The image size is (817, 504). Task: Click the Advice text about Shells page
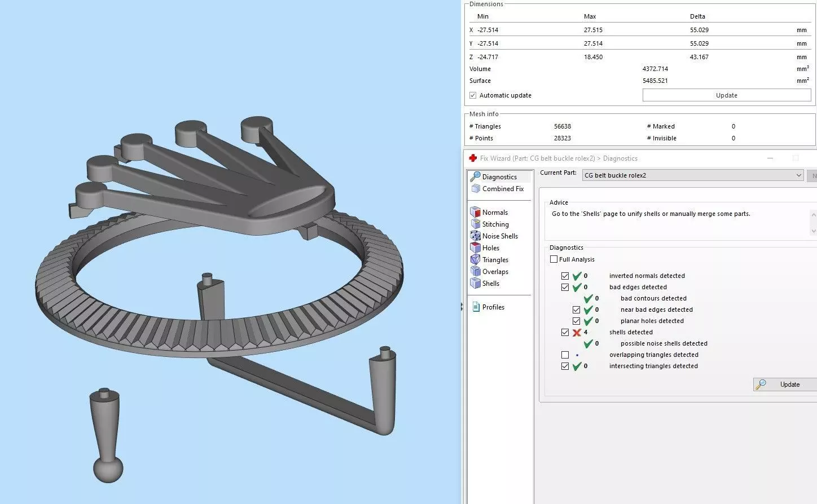click(x=651, y=214)
